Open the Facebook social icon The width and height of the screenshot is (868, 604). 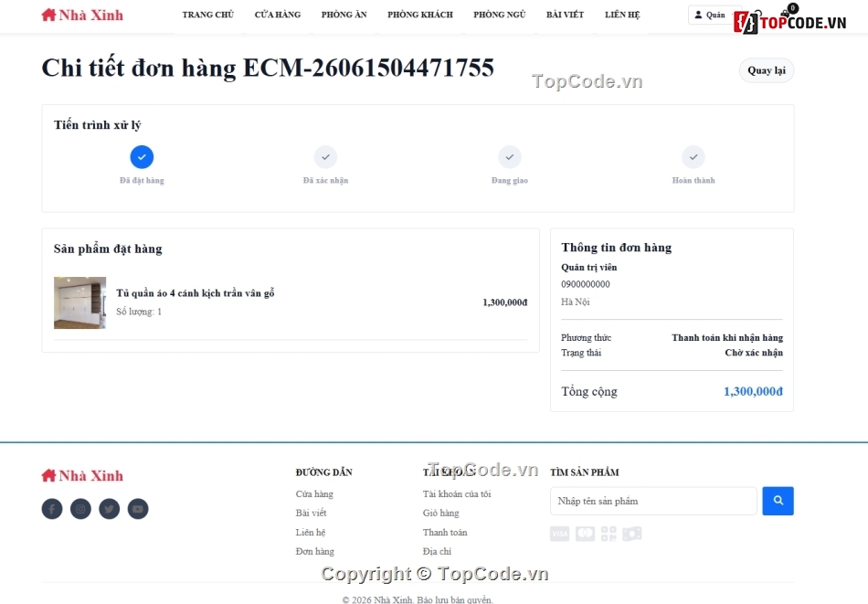tap(52, 509)
